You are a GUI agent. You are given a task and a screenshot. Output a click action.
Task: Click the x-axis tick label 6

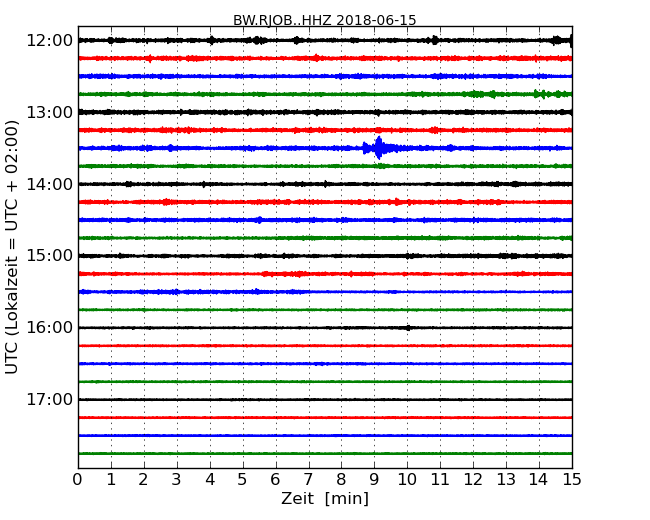pos(275,480)
